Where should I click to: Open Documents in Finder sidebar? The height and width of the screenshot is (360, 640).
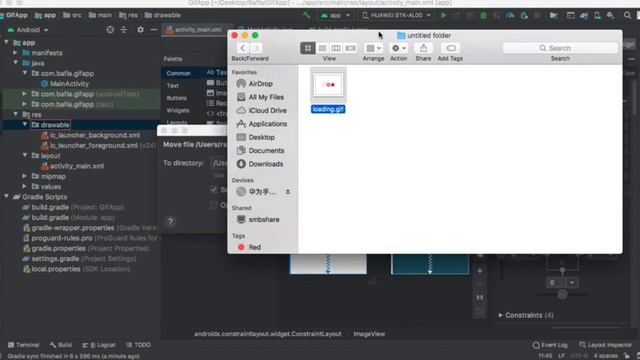click(x=260, y=151)
